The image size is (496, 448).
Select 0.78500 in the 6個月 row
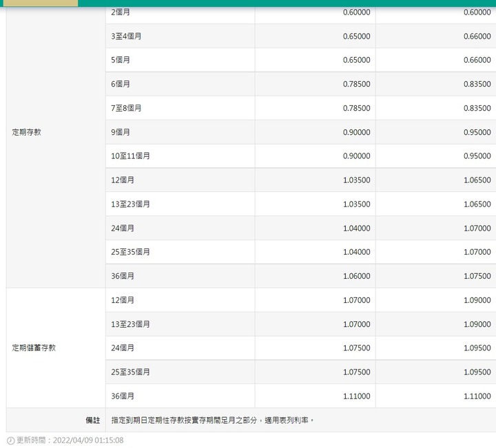(357, 84)
